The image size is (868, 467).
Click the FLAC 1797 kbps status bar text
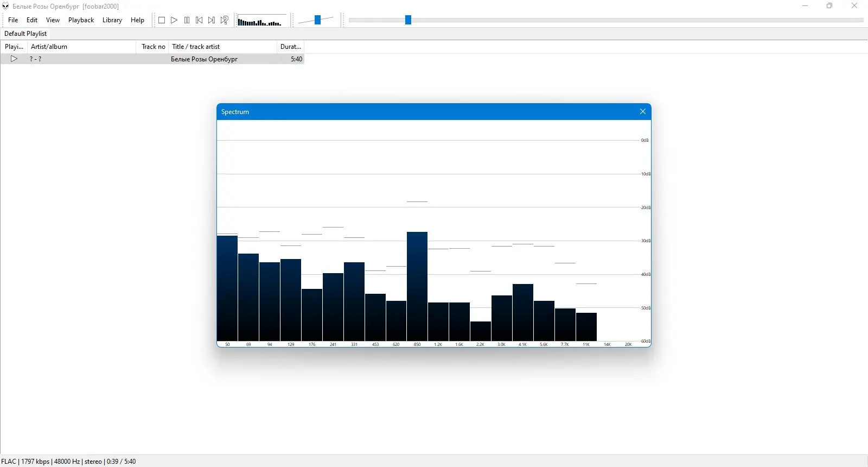(x=25, y=462)
